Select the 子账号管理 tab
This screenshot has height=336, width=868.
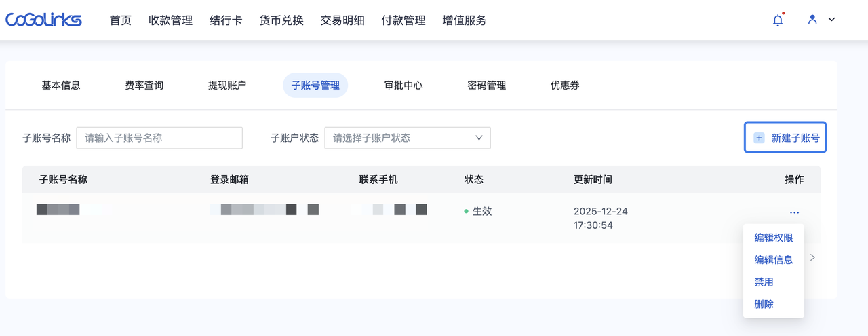pyautogui.click(x=315, y=86)
